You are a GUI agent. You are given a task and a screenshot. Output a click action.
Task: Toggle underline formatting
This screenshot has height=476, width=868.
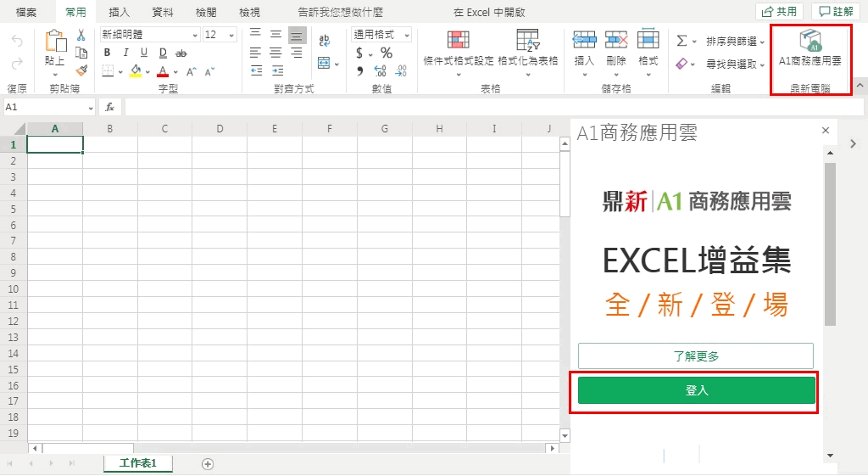144,53
